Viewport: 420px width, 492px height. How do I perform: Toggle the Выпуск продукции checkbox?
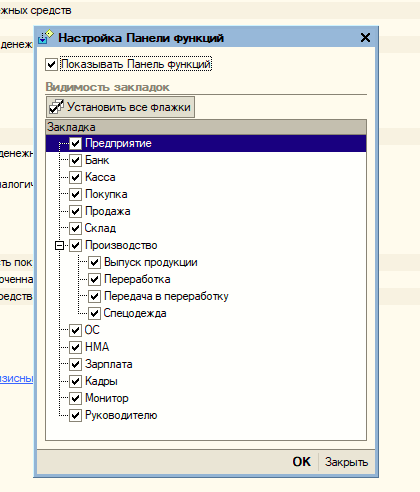pos(94,262)
